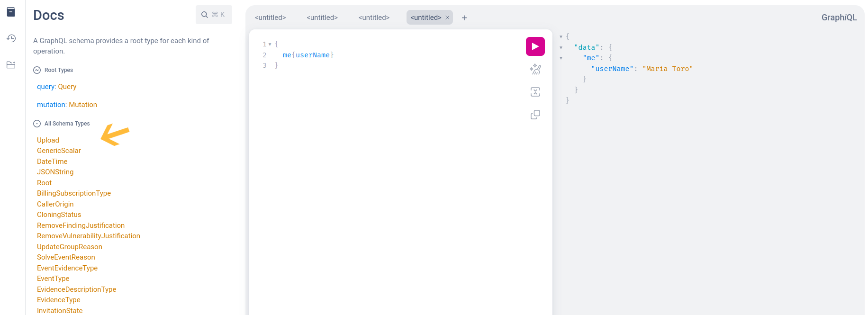The height and width of the screenshot is (315, 868).
Task: Open the Root schema type
Action: coord(44,183)
